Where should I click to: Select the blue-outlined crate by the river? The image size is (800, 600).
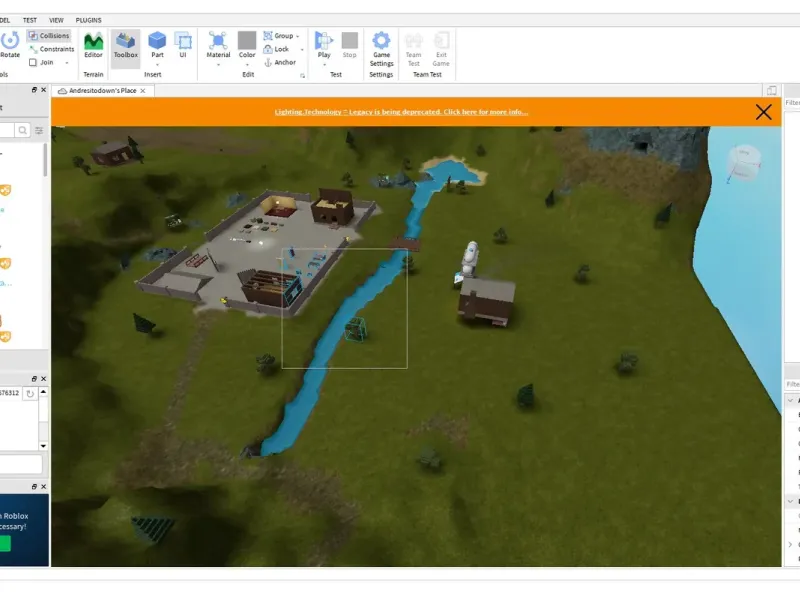click(355, 329)
